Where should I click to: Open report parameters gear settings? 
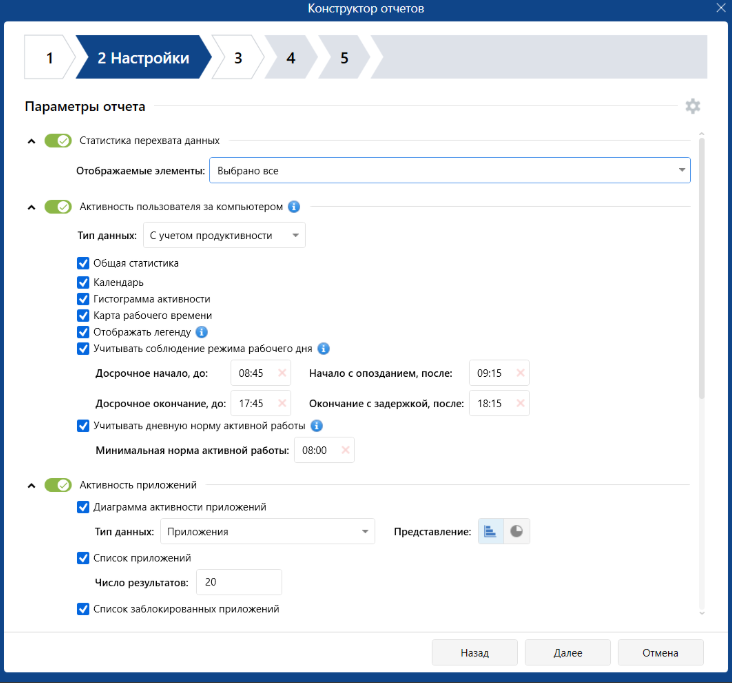692,107
